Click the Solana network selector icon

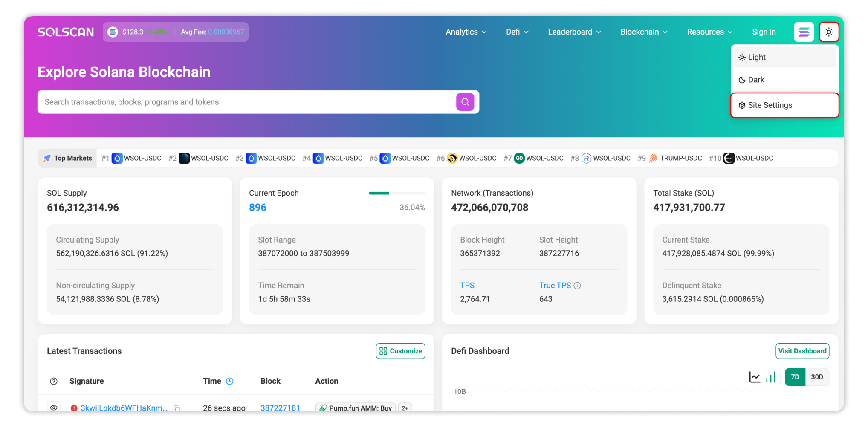804,32
